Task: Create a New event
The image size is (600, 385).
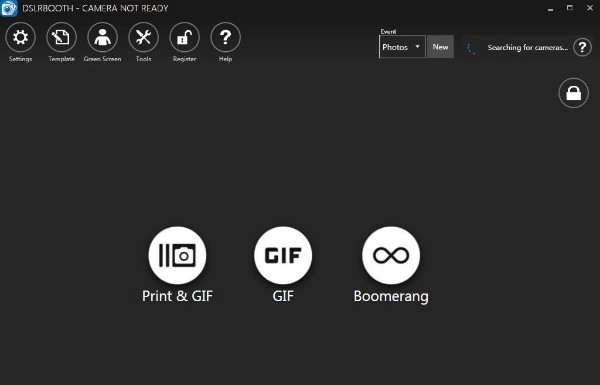Action: pyautogui.click(x=440, y=47)
